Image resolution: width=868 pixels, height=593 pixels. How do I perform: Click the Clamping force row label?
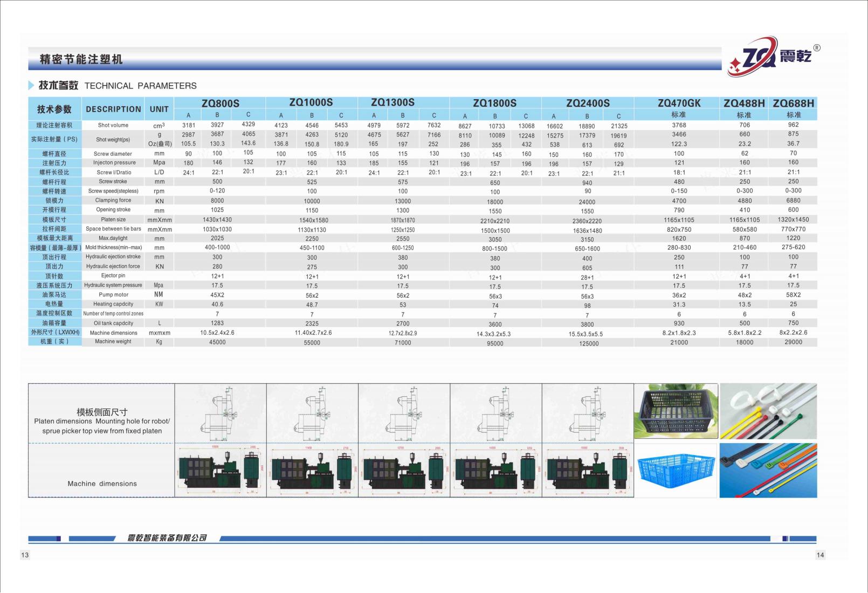click(x=113, y=201)
